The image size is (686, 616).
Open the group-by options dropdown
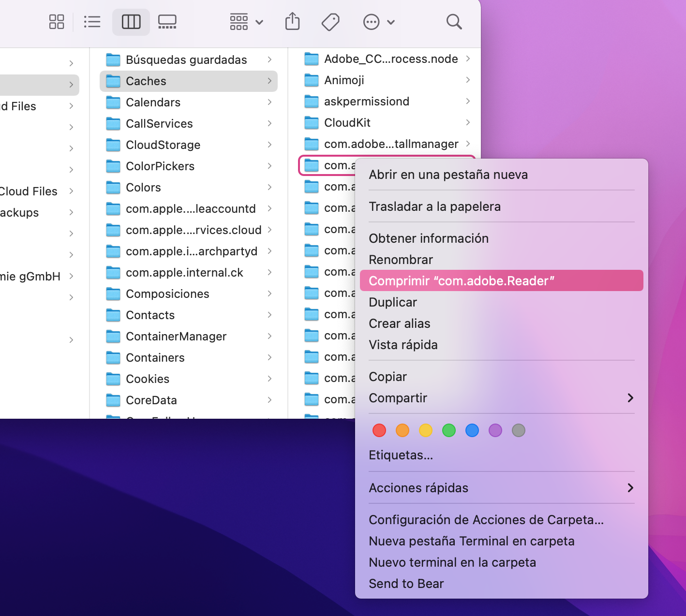click(246, 22)
